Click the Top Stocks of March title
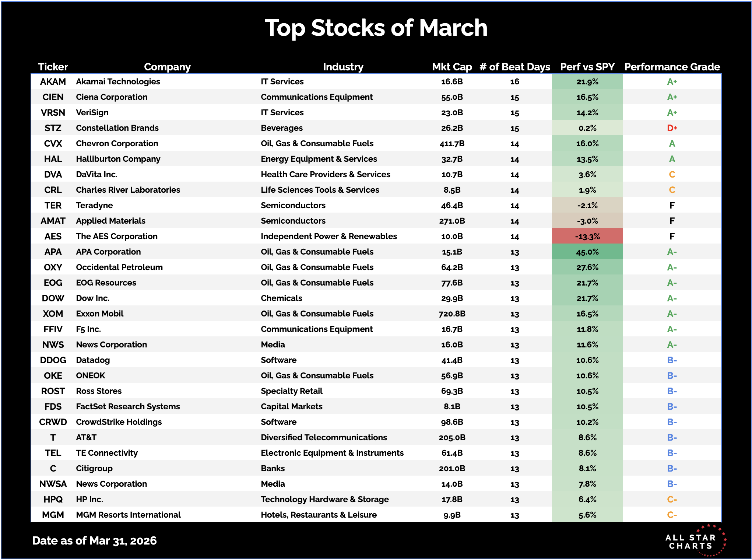 click(376, 28)
